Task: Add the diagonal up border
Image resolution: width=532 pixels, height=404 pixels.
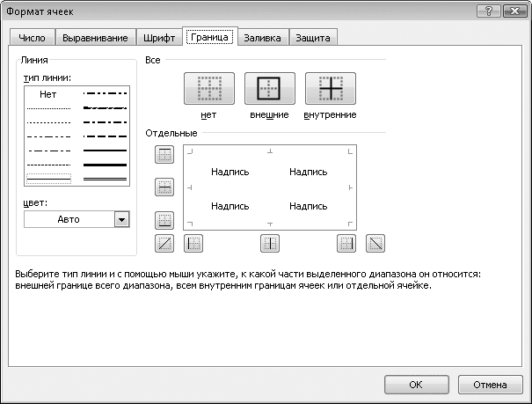Action: 164,243
